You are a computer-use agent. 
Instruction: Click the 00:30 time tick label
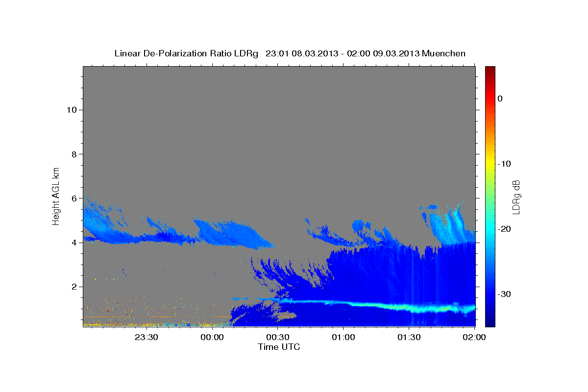coord(278,337)
